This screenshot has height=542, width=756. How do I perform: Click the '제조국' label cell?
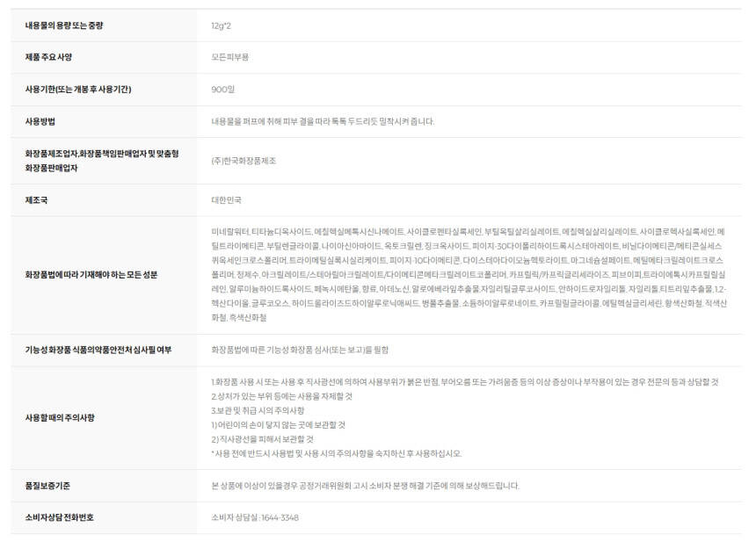[x=36, y=200]
